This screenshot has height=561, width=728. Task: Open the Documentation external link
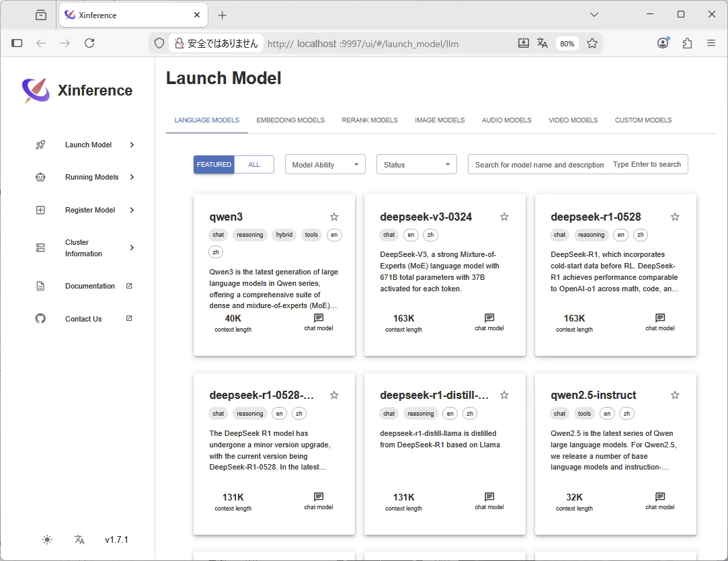coord(129,286)
